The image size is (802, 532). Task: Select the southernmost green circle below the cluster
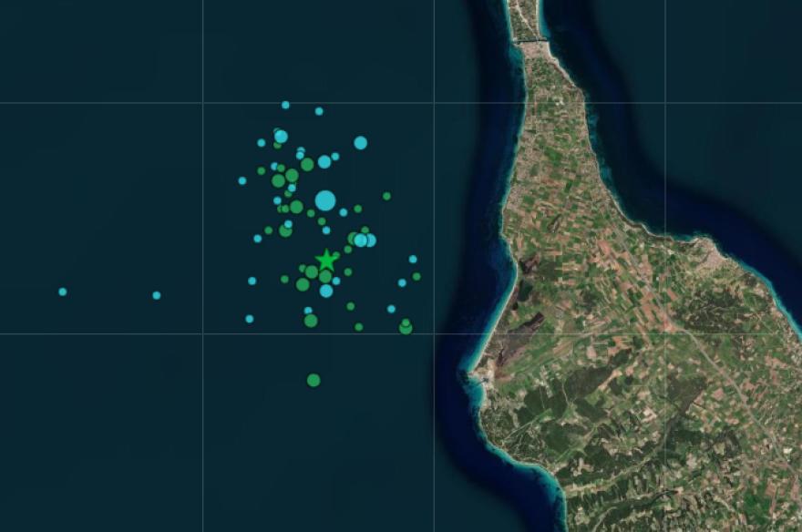[314, 380]
